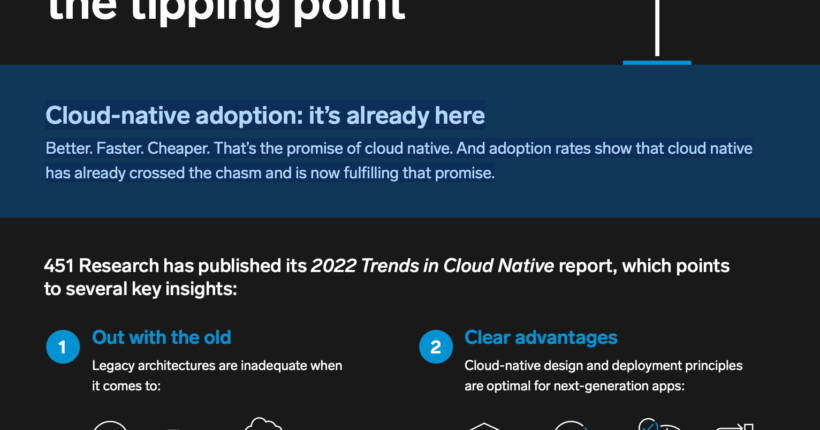Image resolution: width=820 pixels, height=430 pixels.
Task: Click the 'Cloud-native adoption: it's already here' heading
Action: 265,116
